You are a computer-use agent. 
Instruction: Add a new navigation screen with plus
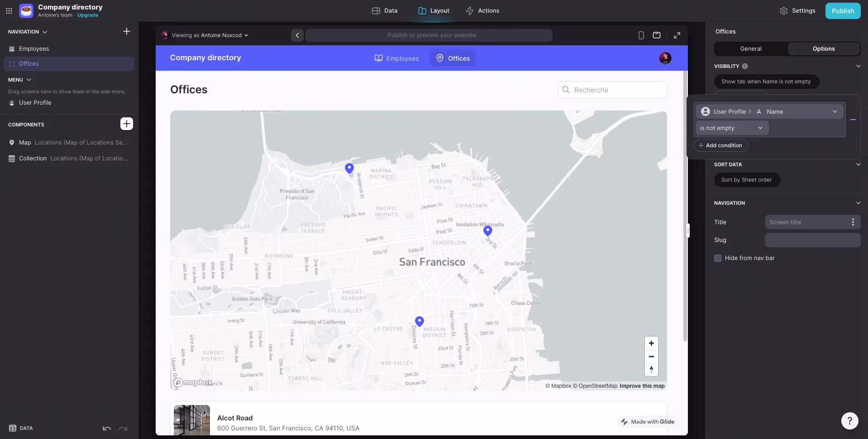click(x=127, y=32)
